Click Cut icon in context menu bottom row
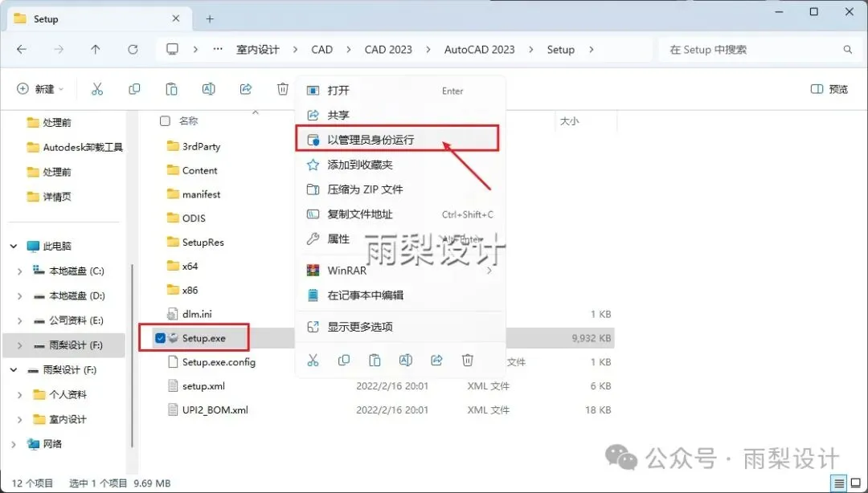Image resolution: width=868 pixels, height=493 pixels. click(x=313, y=361)
